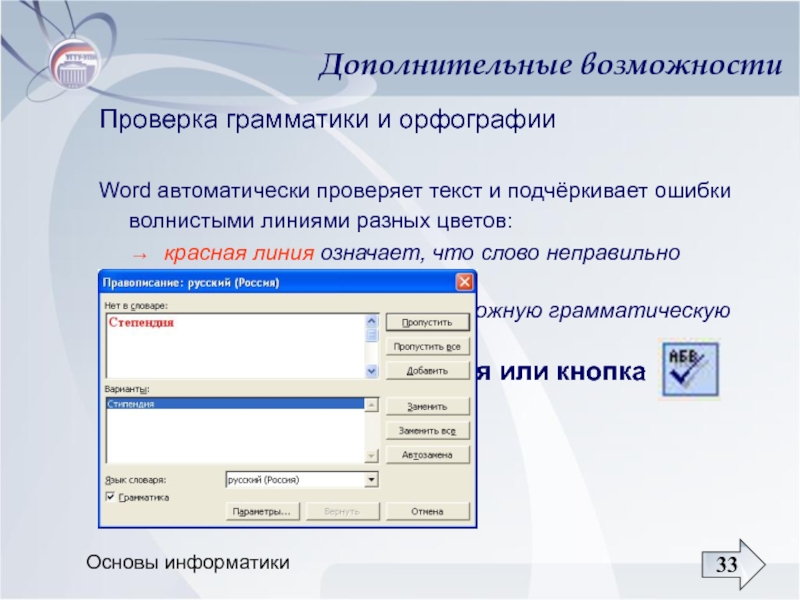Click the Автозамена button
This screenshot has width=800, height=600.
(427, 455)
